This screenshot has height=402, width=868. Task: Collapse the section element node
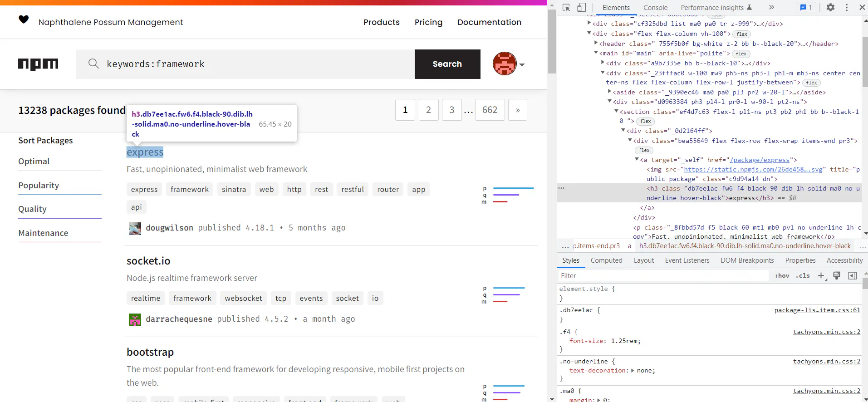tap(617, 111)
